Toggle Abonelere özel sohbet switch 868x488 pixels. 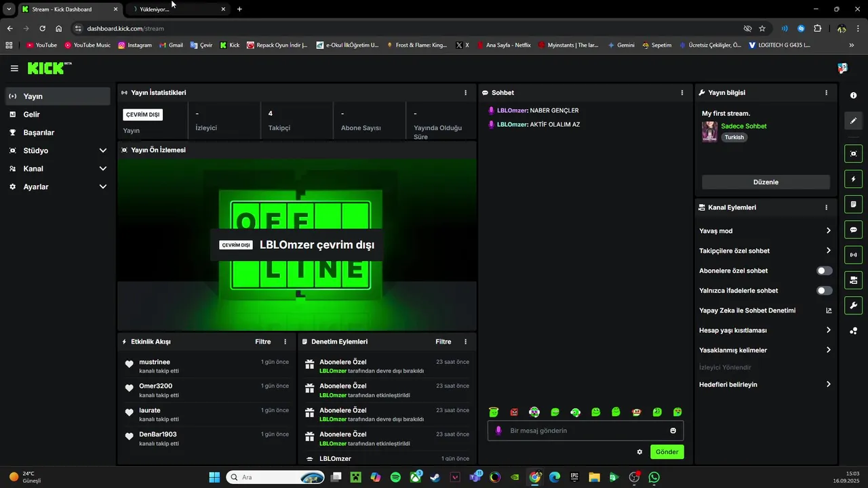(x=824, y=270)
